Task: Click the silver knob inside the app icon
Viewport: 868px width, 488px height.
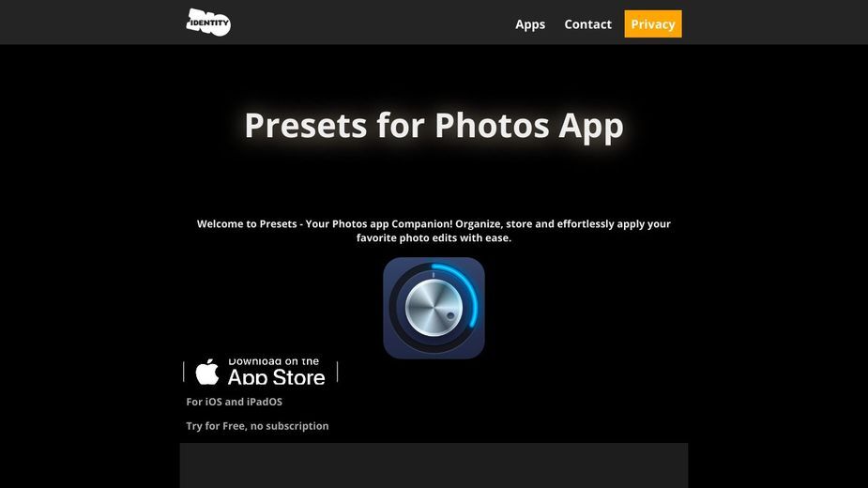Action: point(434,308)
